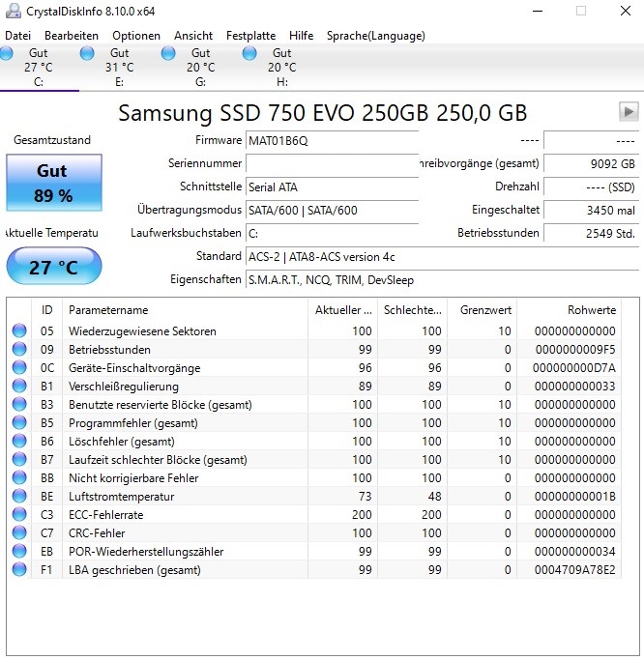Click status icon of Luftstromtemperatur row

[19, 497]
